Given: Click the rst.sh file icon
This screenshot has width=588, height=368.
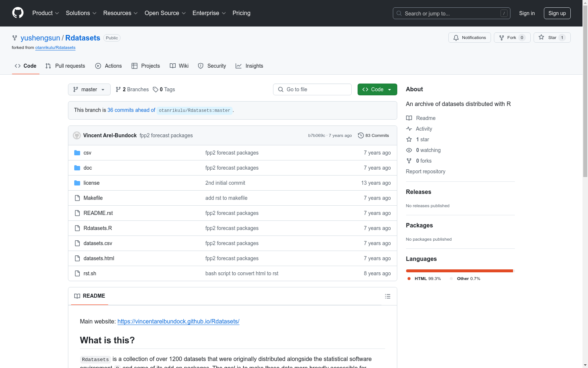Looking at the screenshot, I should (77, 273).
